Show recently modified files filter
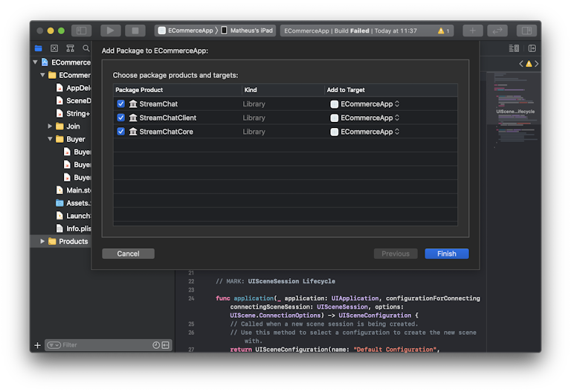Screen dimensions: 571x392 [156, 345]
